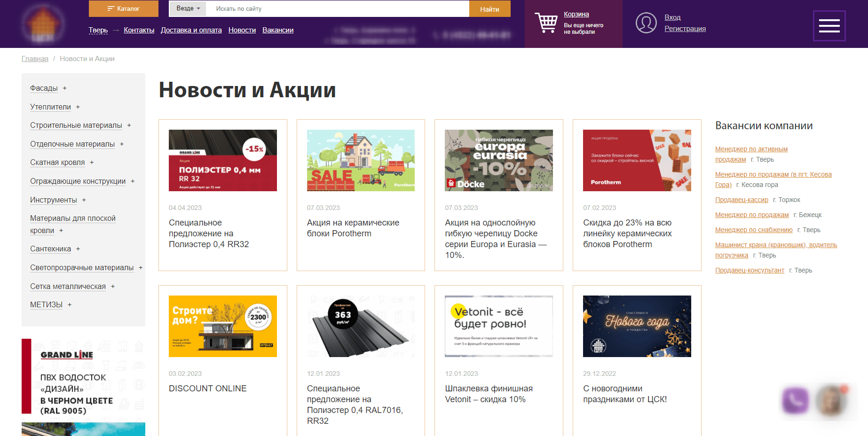
Task: Expand the Строительные материалы category
Action: click(x=129, y=125)
